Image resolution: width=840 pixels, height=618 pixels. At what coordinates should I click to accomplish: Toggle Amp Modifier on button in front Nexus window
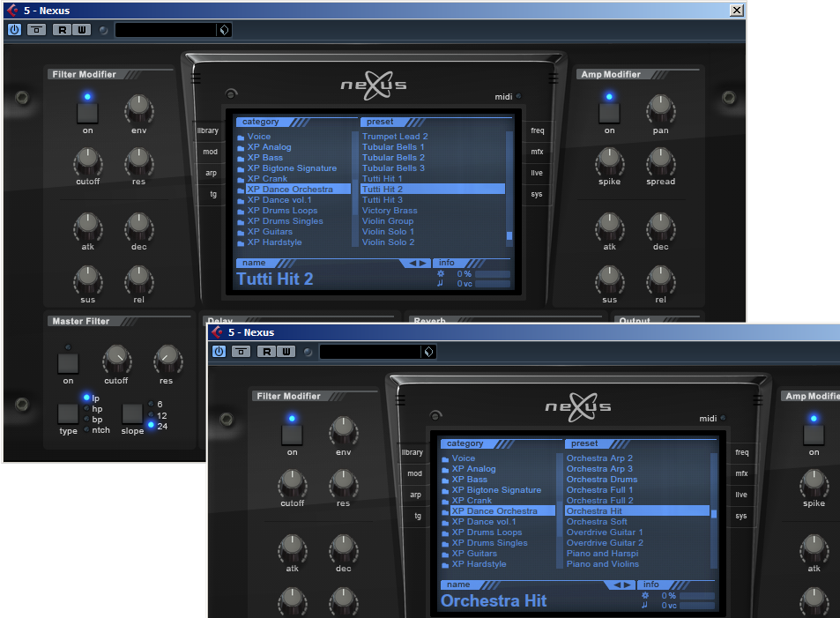[814, 435]
